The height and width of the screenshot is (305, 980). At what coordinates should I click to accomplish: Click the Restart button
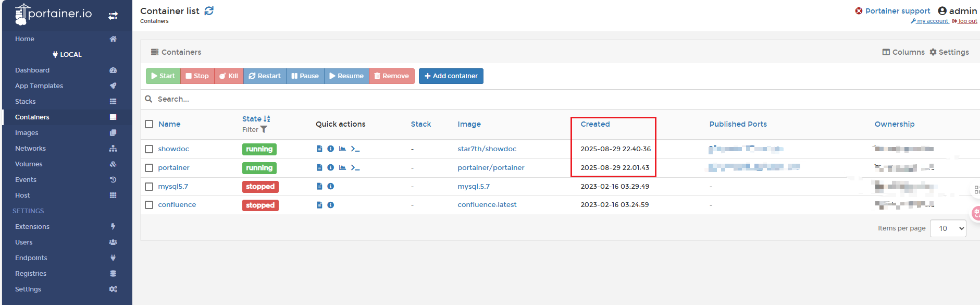[265, 76]
